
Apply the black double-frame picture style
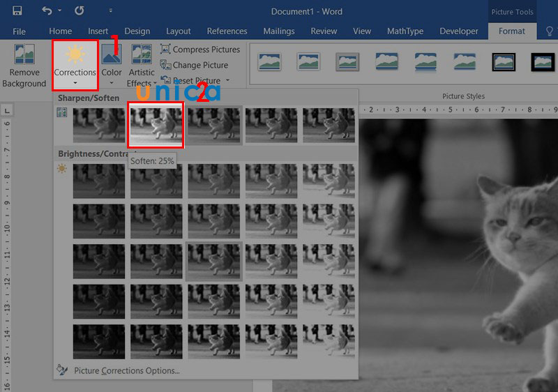pos(504,63)
